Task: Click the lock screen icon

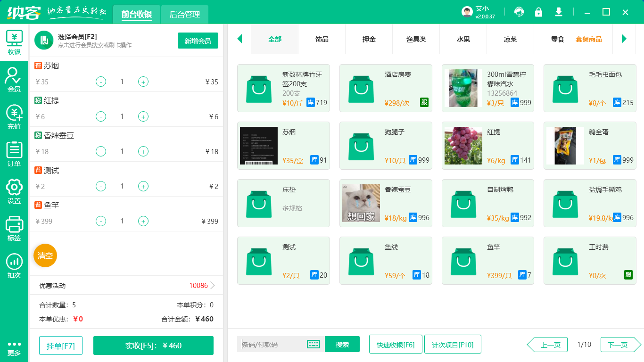Action: (x=538, y=11)
